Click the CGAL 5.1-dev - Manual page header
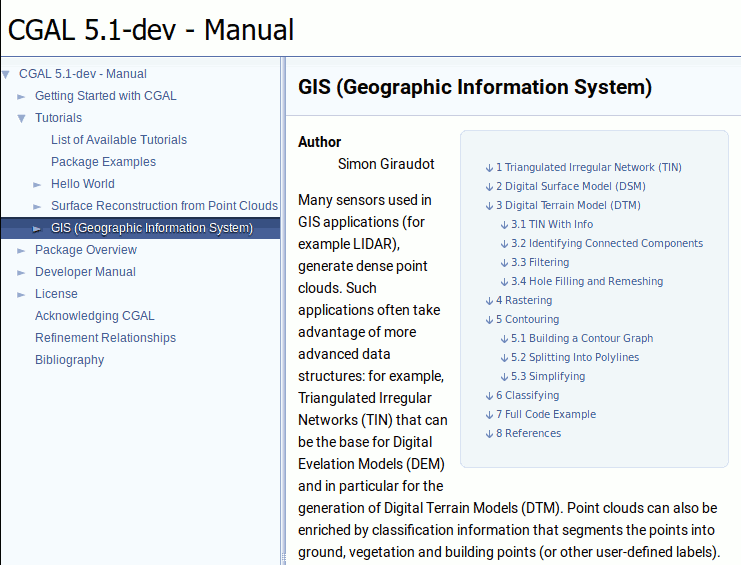Screen dimensions: 741x565 coord(151,30)
